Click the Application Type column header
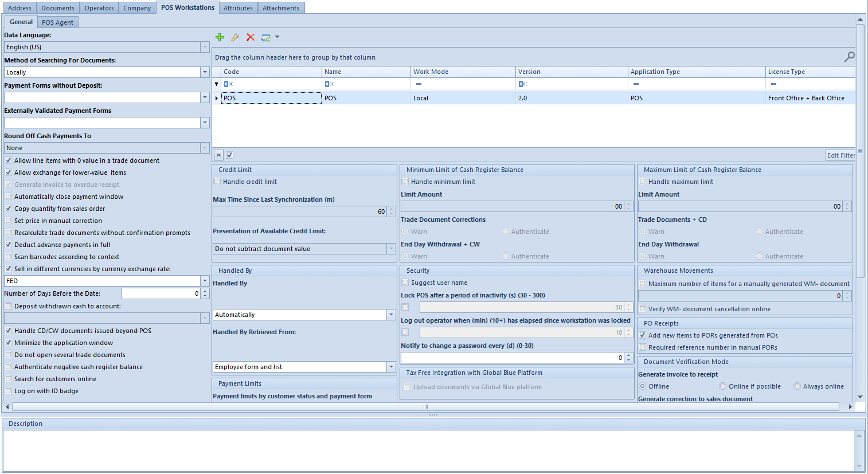 tap(697, 72)
